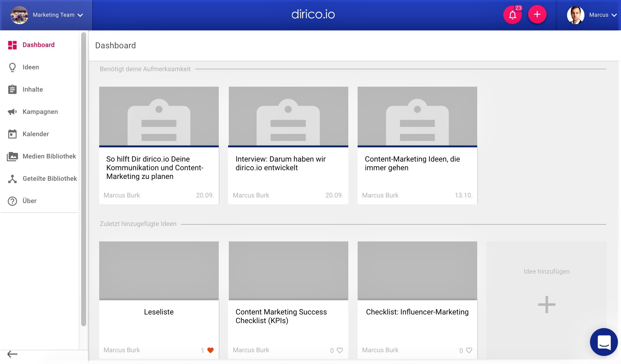
Task: Click the 23 notification badge
Action: [518, 8]
